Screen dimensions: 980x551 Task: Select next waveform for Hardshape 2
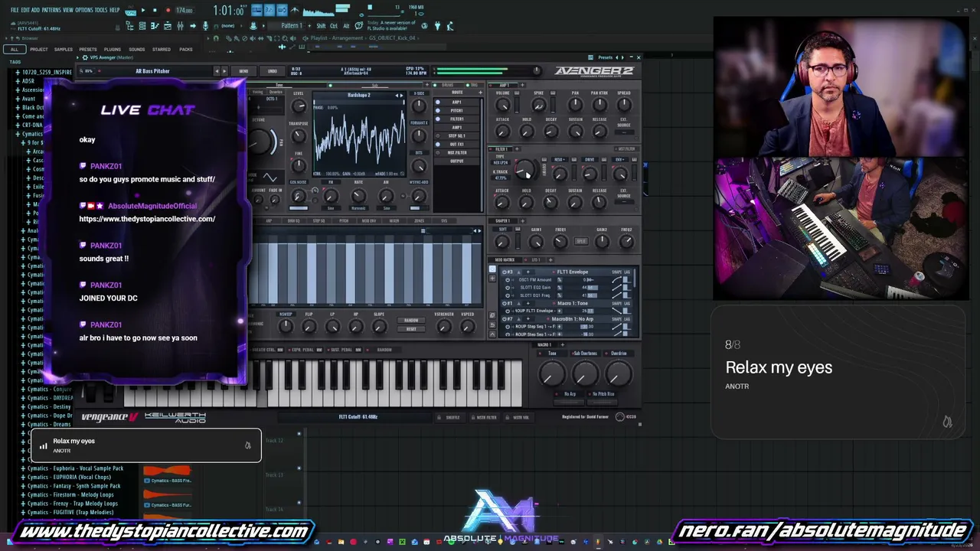click(402, 96)
